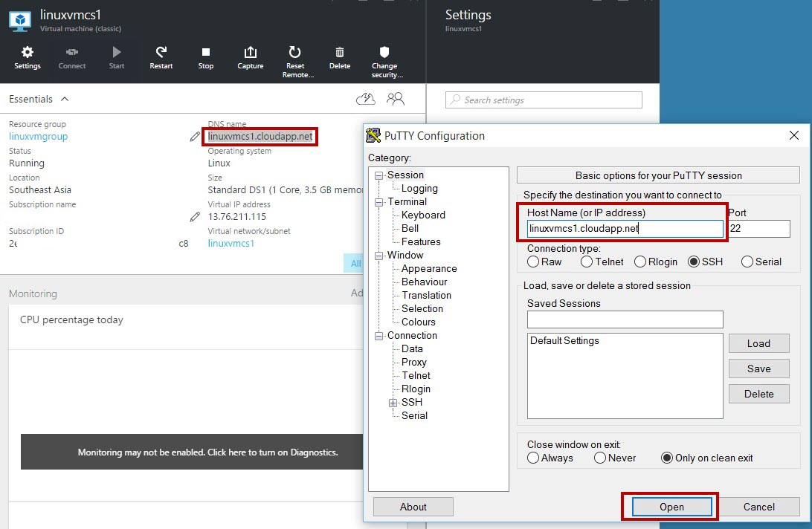Screen dimensions: 812x529
Task: Click Delete saved session button
Action: (758, 394)
